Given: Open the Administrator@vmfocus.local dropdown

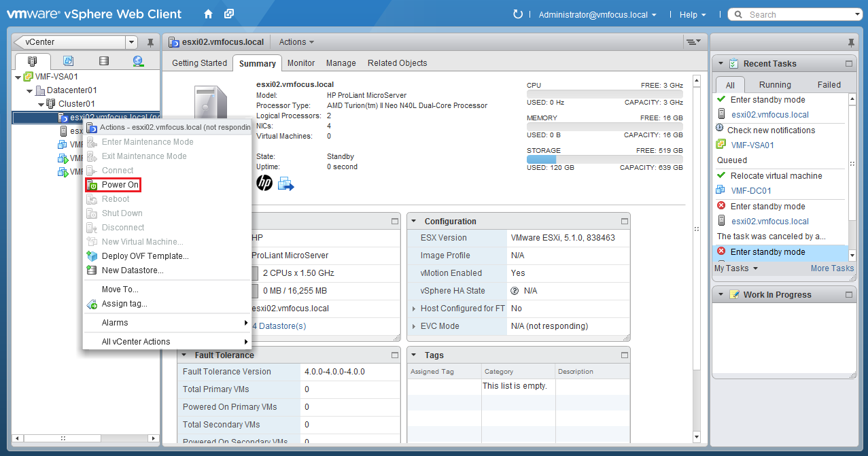Looking at the screenshot, I should [597, 14].
